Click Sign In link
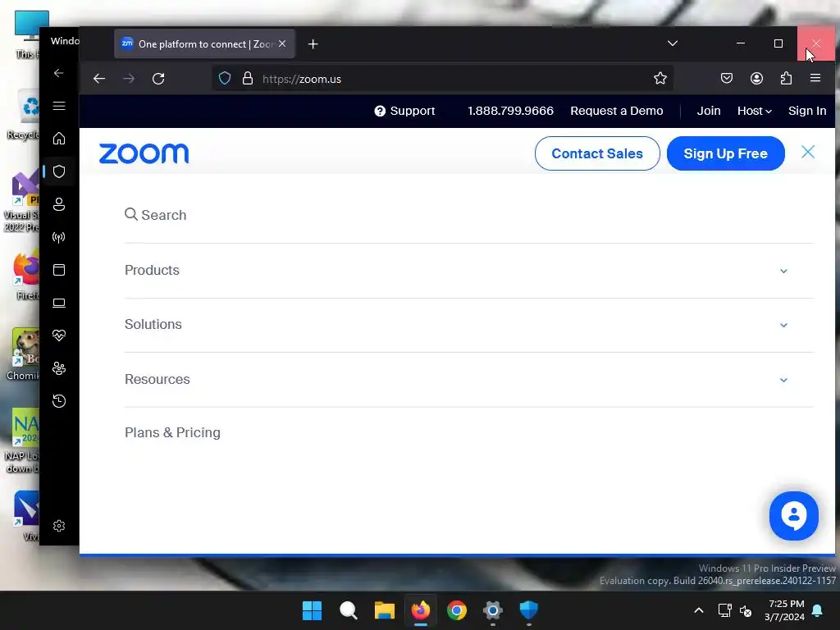 tap(807, 111)
